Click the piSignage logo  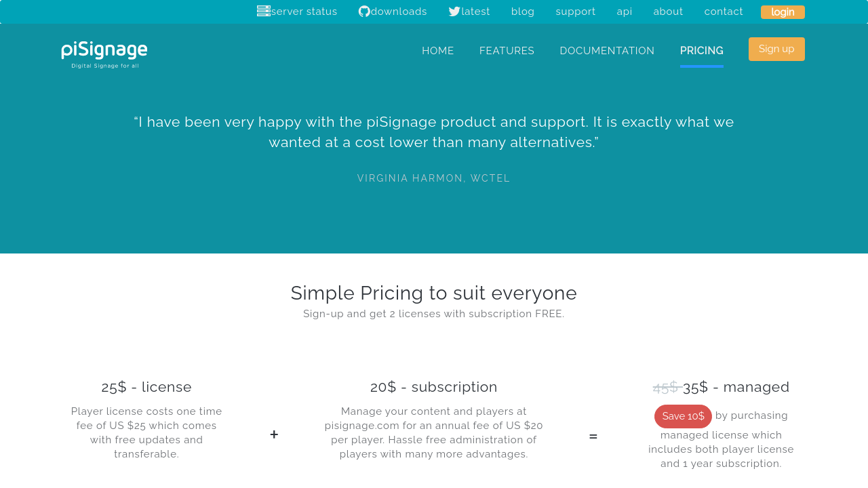[104, 54]
